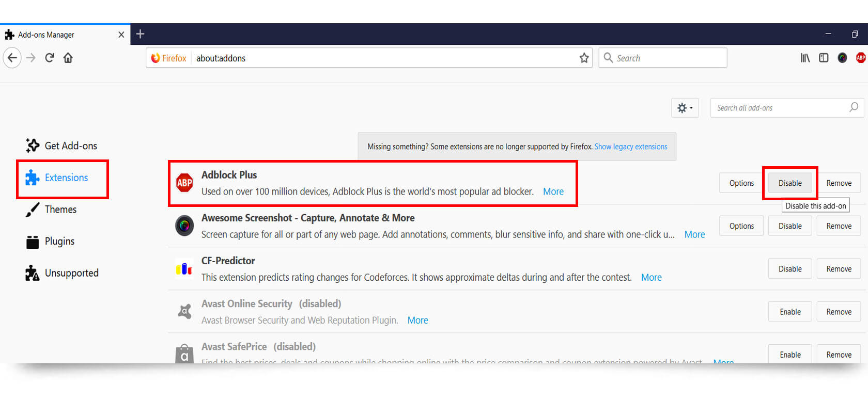The width and height of the screenshot is (868, 401).
Task: Click the CF-Predictor description text
Action: pyautogui.click(x=416, y=277)
